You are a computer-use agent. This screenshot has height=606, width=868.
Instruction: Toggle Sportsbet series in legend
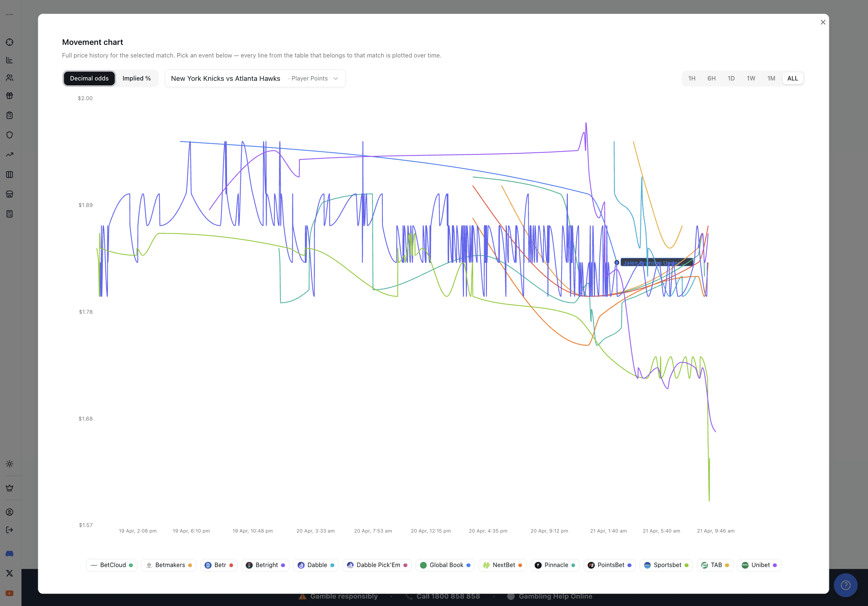[x=667, y=565]
